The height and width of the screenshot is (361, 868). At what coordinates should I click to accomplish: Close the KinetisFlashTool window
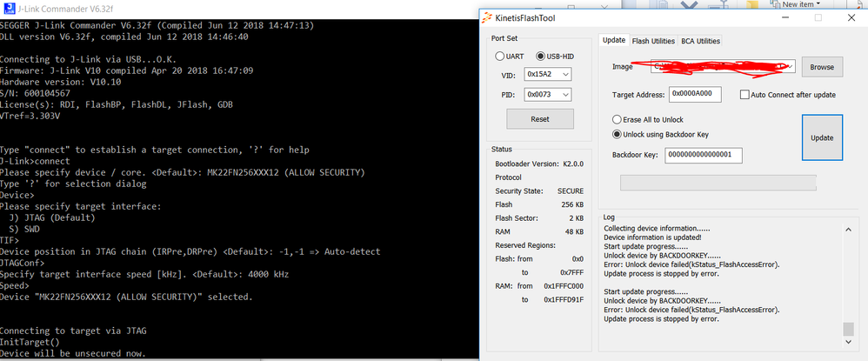click(851, 17)
